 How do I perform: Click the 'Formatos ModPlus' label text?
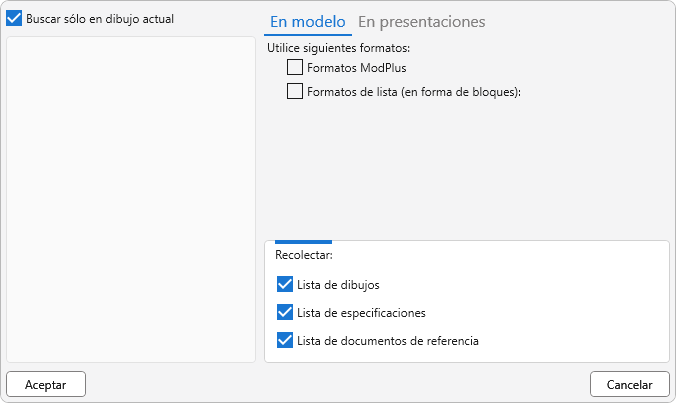click(357, 68)
